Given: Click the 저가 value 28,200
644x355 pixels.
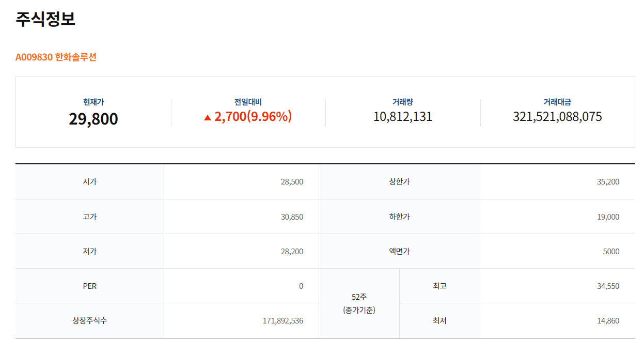Looking at the screenshot, I should click(x=292, y=252).
